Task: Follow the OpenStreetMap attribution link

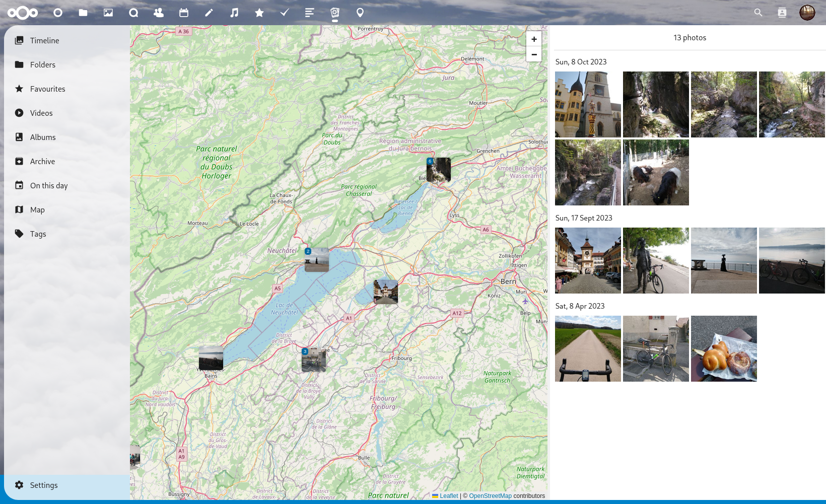Action: 490,496
